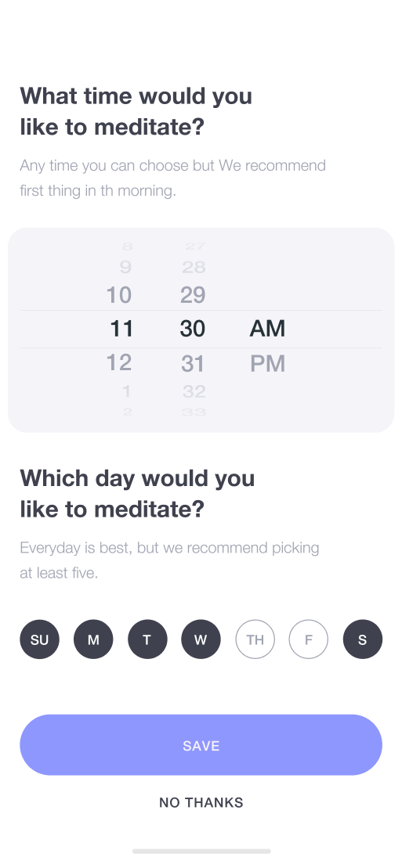Dismiss setup with NO THANKS link
This screenshot has width=402, height=868.
click(201, 802)
